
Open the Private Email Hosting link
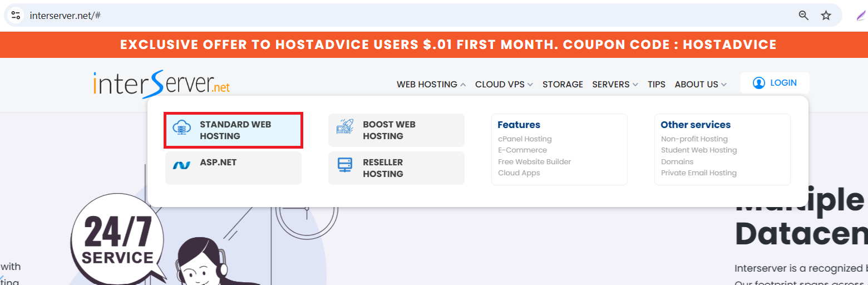tap(699, 173)
